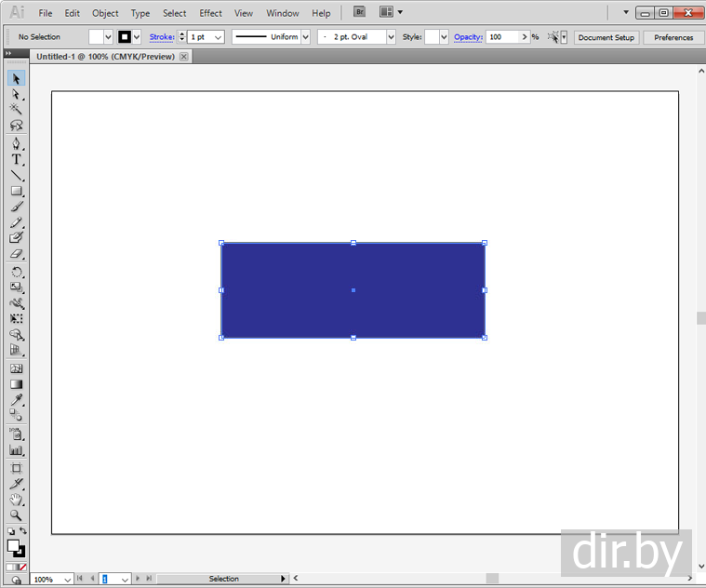
Task: Select the Zoom tool
Action: click(x=16, y=515)
